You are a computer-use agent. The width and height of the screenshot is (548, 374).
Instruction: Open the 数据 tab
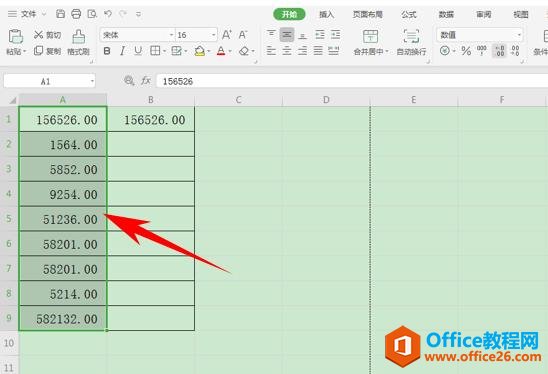[446, 14]
